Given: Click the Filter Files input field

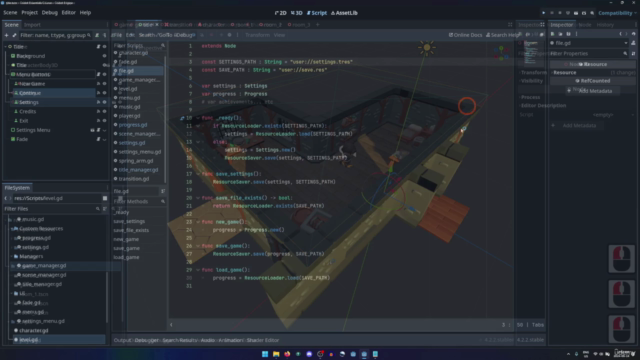Looking at the screenshot, I should click(x=51, y=209).
